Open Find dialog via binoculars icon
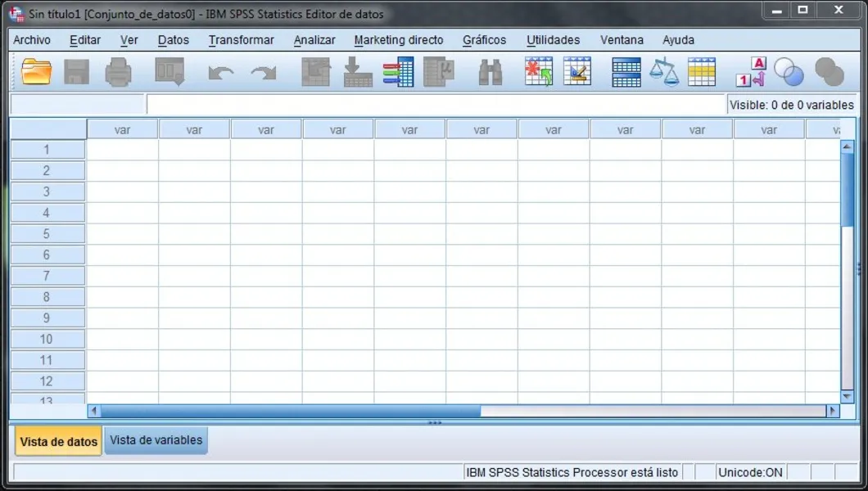868x491 pixels. tap(489, 72)
